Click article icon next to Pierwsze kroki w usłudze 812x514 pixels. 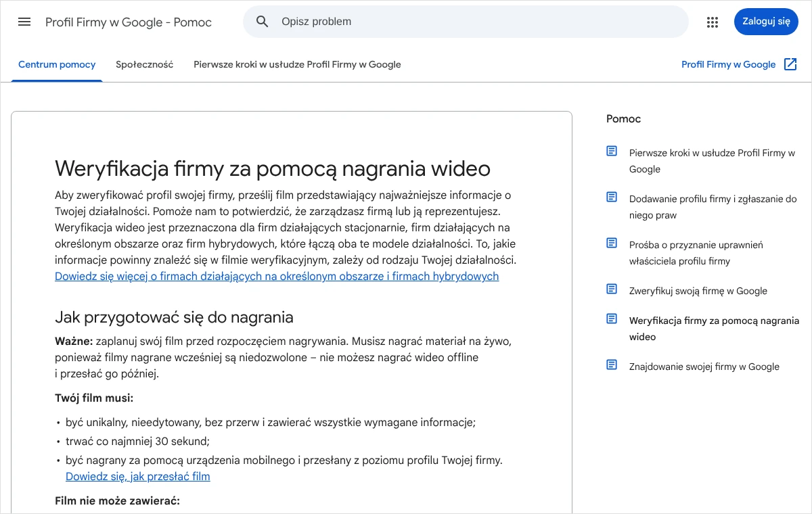(x=612, y=151)
